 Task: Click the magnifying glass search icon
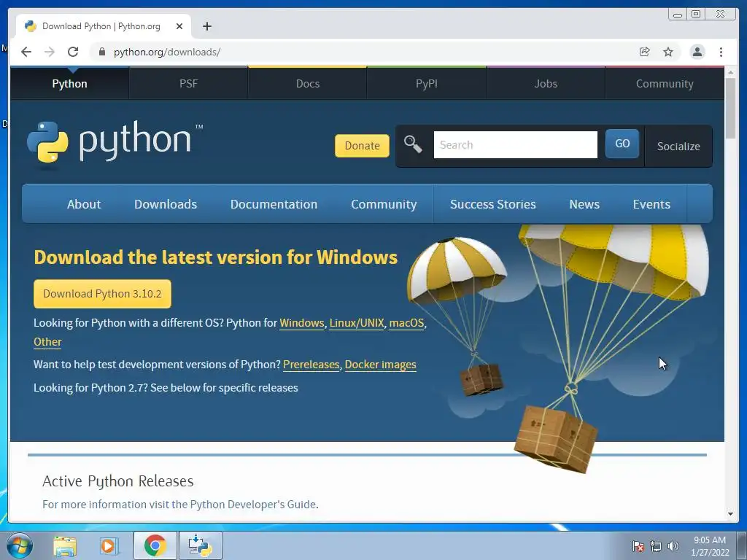pos(413,144)
